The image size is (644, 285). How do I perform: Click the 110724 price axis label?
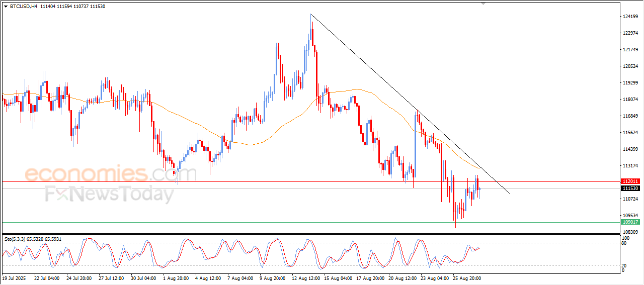(x=630, y=199)
